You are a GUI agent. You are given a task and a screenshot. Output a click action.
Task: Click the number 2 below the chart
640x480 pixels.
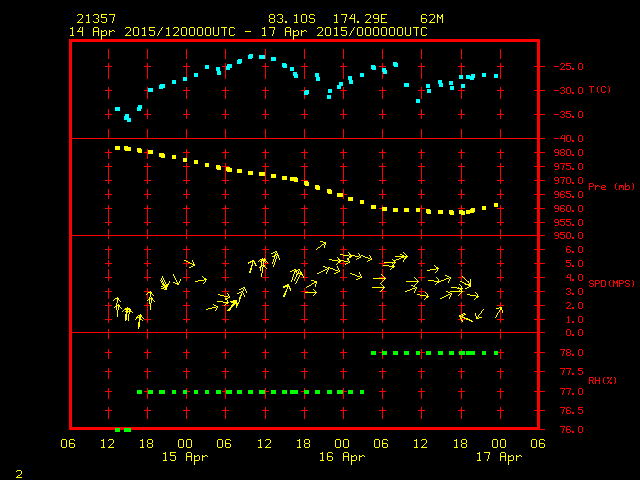tap(19, 474)
